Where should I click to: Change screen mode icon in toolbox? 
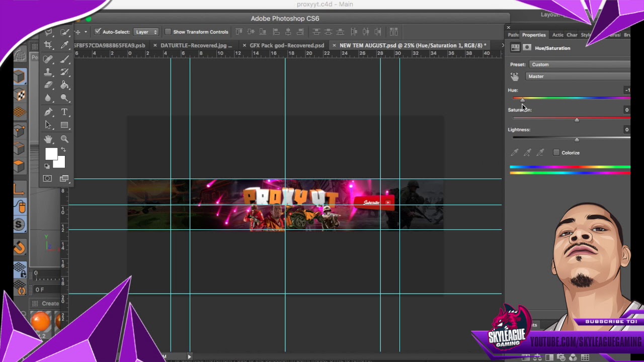64,178
